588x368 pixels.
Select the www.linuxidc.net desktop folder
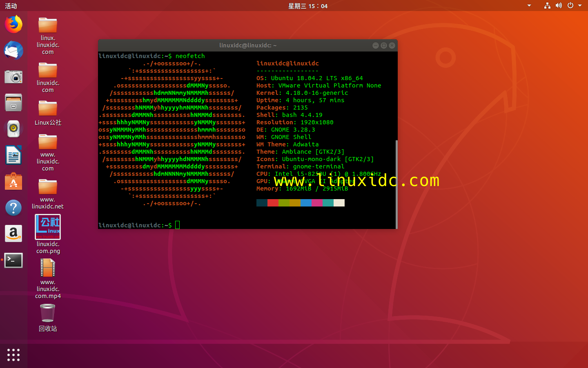[x=48, y=194]
